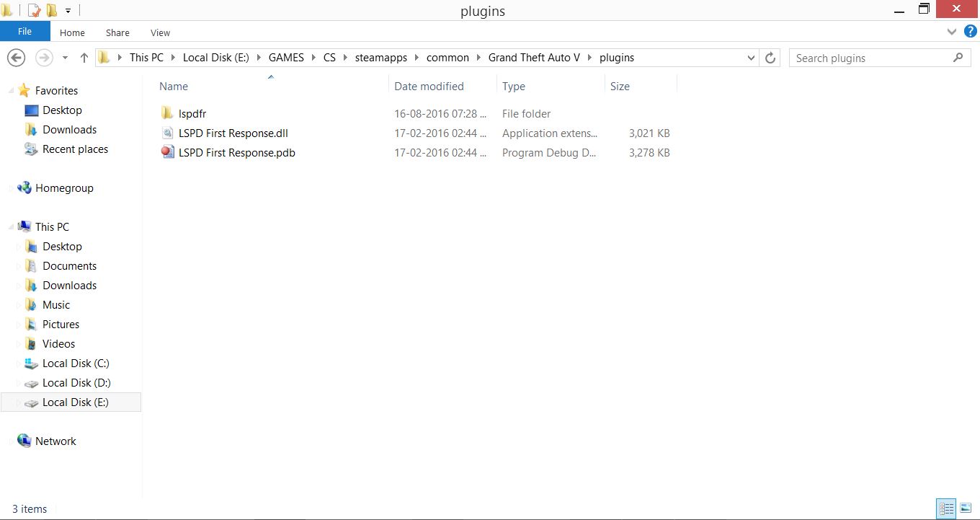Navigate to steamapps in the breadcrumb path
This screenshot has height=520, width=980.
coord(381,58)
